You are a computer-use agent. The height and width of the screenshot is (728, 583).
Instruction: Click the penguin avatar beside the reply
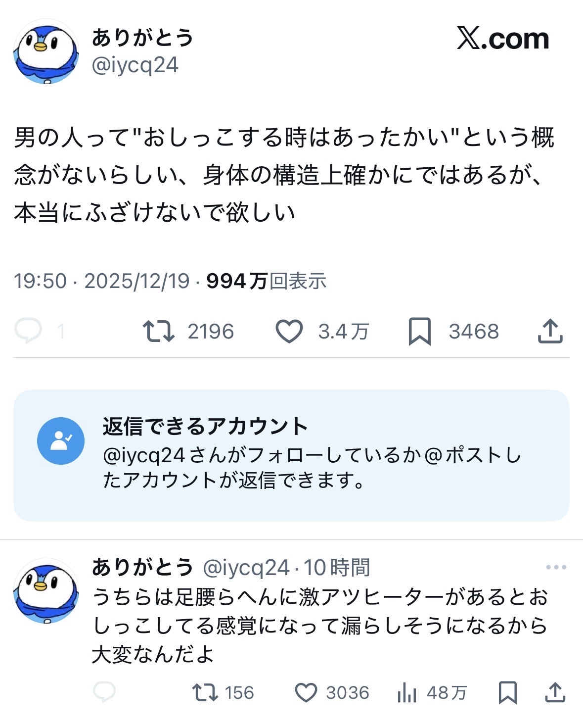(x=45, y=591)
